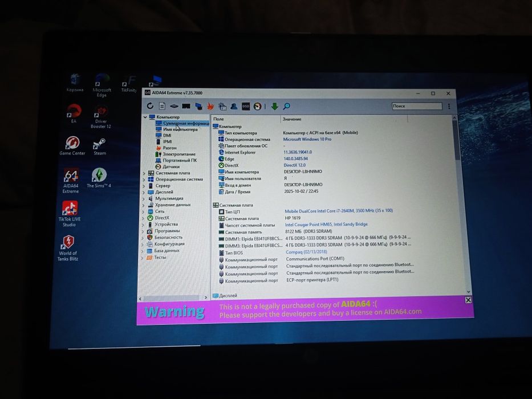Select Портативный ПК tree item
Viewport: 532px width, 399px height.
(176, 160)
